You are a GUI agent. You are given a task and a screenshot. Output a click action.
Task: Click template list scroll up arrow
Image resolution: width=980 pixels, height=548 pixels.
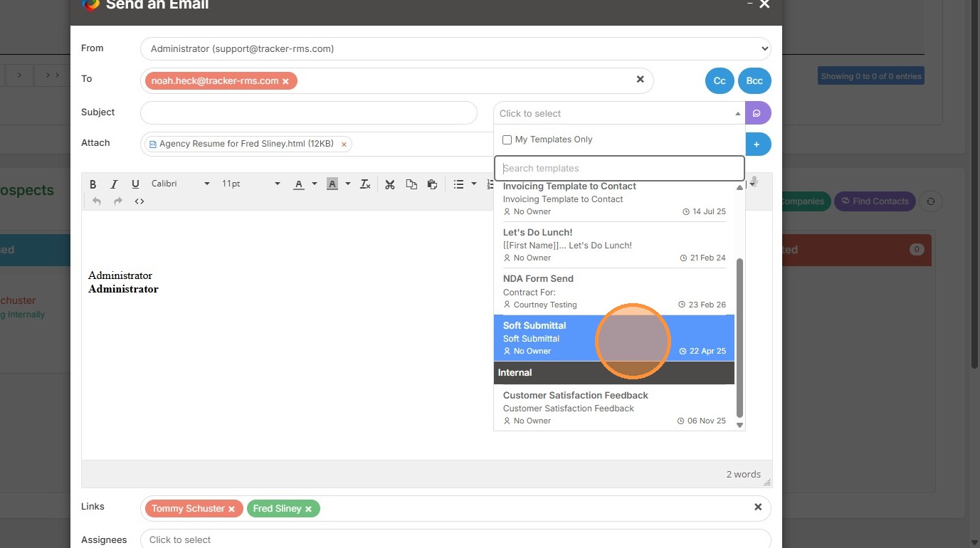coord(739,187)
